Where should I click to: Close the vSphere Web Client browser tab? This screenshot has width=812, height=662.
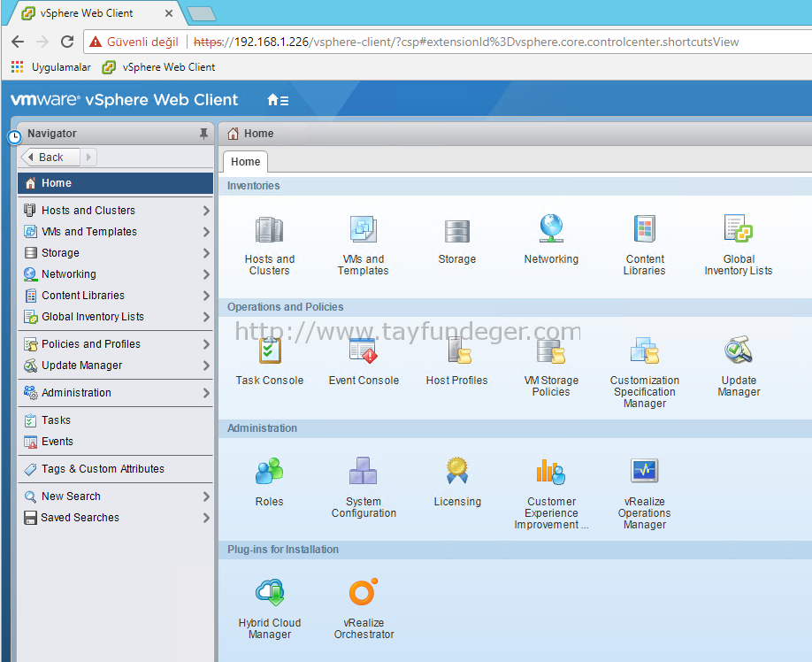click(169, 13)
